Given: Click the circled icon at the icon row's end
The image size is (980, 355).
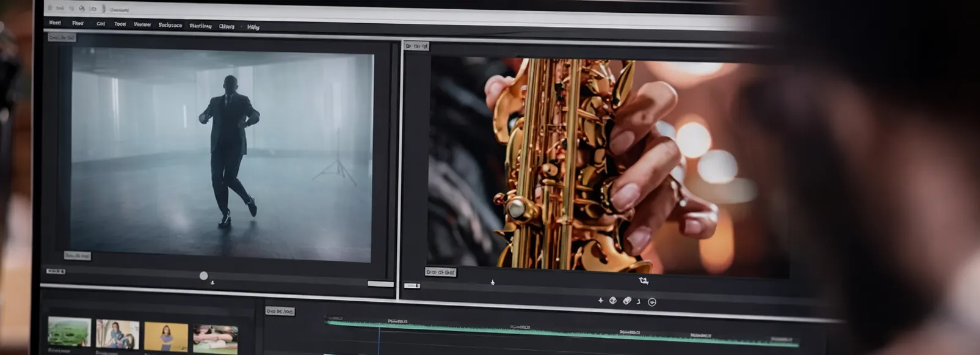Looking at the screenshot, I should point(652,302).
